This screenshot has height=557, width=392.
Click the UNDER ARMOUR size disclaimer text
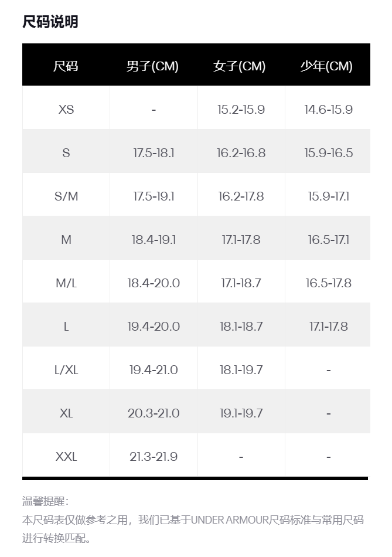(193, 520)
